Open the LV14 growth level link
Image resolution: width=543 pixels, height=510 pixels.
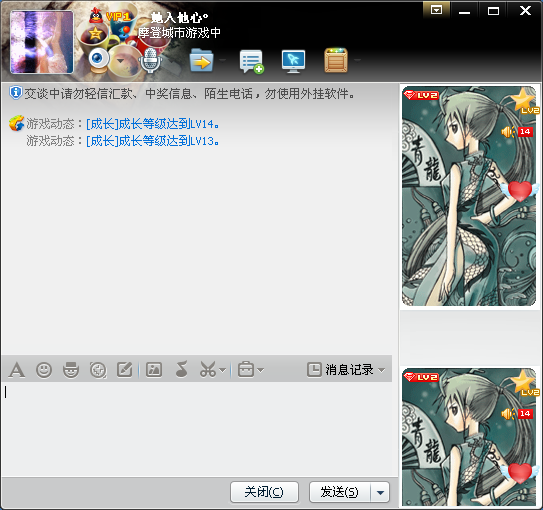pos(153,124)
